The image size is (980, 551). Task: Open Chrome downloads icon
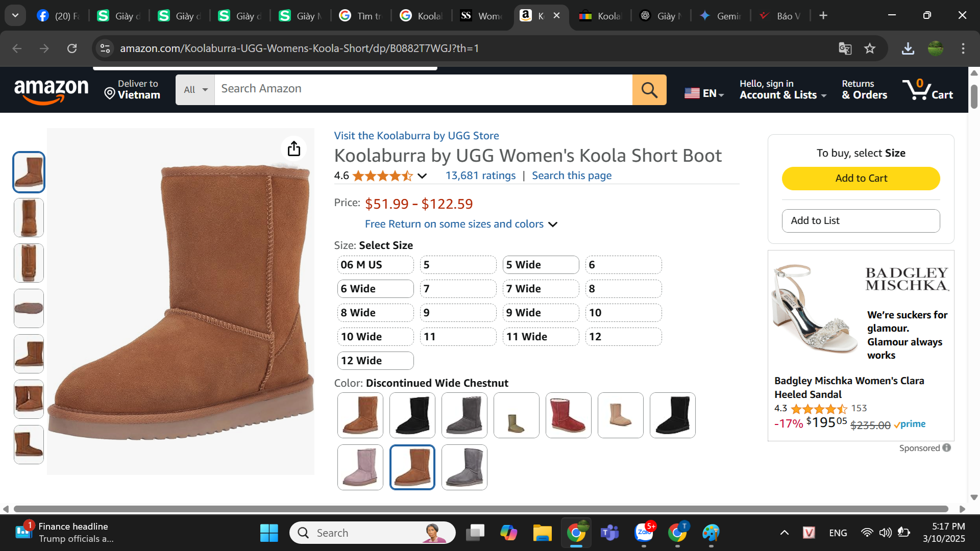pos(908,48)
